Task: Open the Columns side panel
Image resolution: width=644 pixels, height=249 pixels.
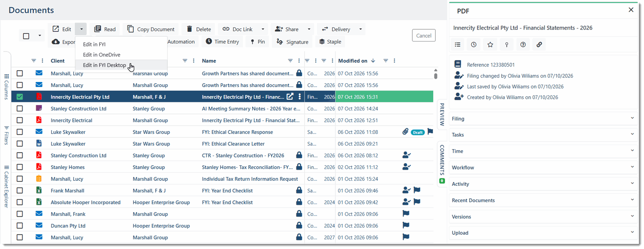Action: tap(6, 87)
